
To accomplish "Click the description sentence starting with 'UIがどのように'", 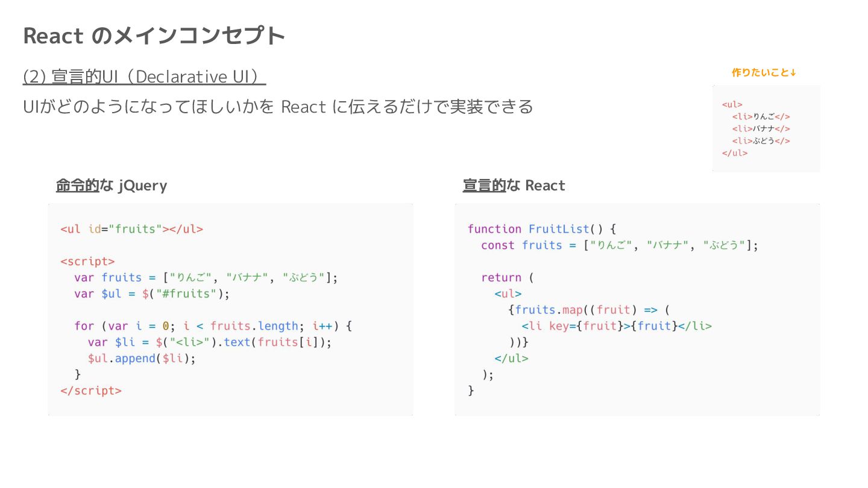I will click(278, 107).
